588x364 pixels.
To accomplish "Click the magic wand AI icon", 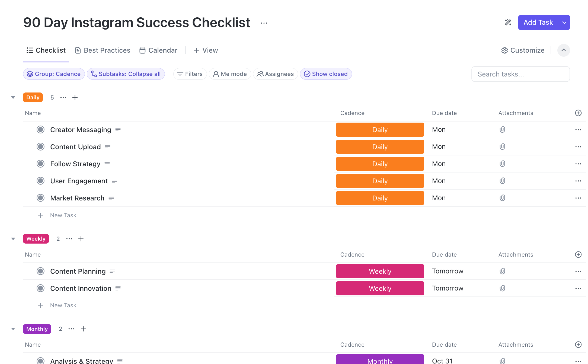I will click(508, 22).
